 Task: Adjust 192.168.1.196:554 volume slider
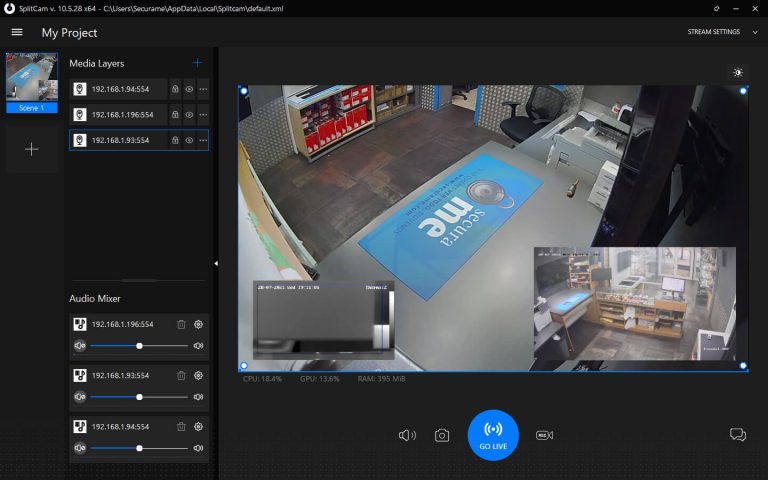click(x=139, y=346)
